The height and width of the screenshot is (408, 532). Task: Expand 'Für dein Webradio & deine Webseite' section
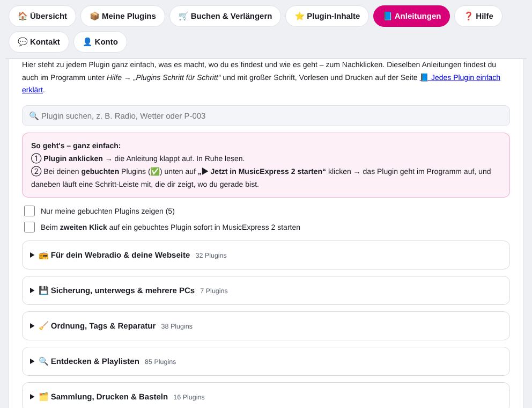tap(265, 255)
